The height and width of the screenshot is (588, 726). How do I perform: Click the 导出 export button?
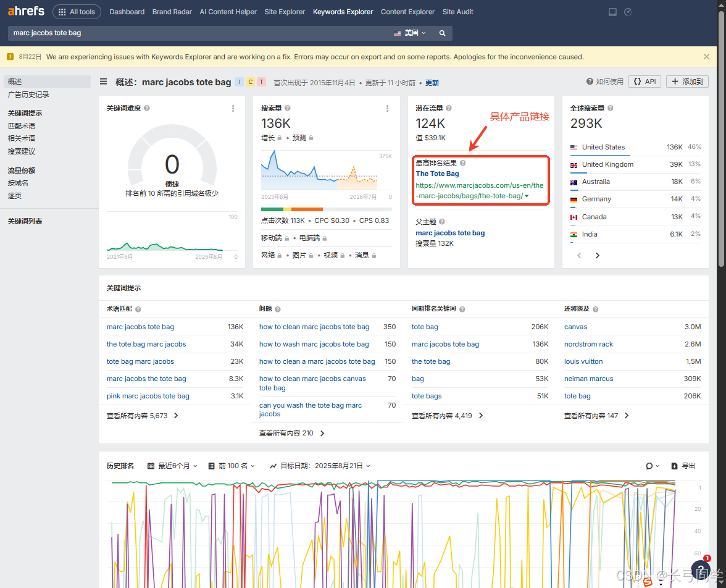click(683, 466)
